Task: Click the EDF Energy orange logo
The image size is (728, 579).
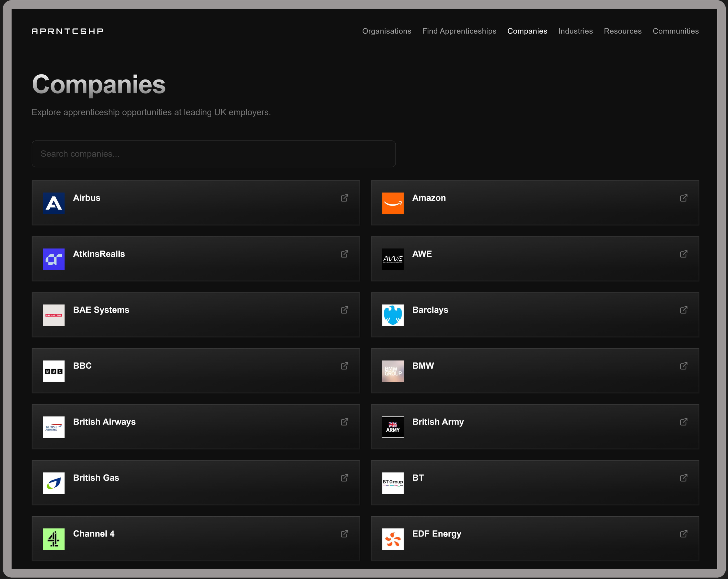Action: pyautogui.click(x=393, y=539)
